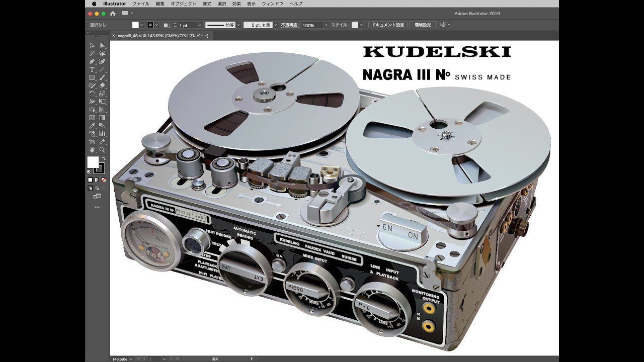Set paint mode to Color
The image size is (644, 362).
click(x=90, y=180)
